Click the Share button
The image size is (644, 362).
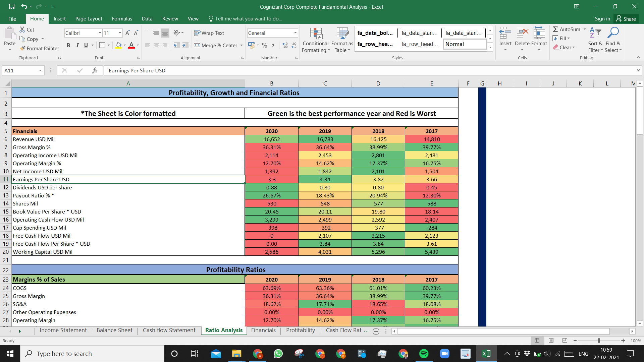coord(626,19)
